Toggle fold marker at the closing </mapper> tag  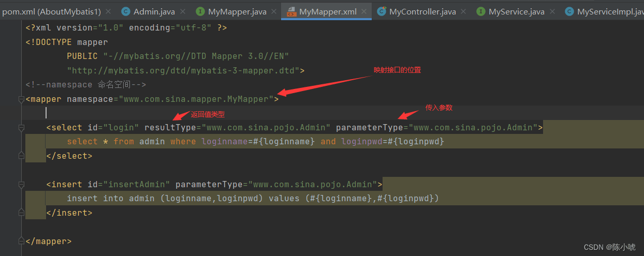21,241
